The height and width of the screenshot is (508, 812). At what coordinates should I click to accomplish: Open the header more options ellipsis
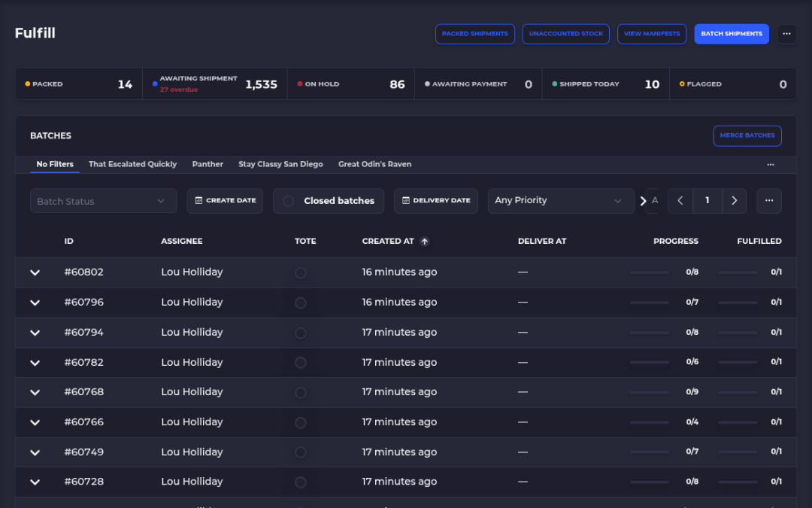[786, 34]
